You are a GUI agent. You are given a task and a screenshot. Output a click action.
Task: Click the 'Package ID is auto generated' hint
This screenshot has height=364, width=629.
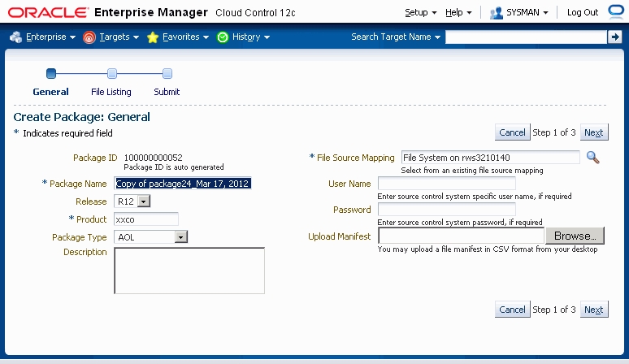tap(174, 167)
